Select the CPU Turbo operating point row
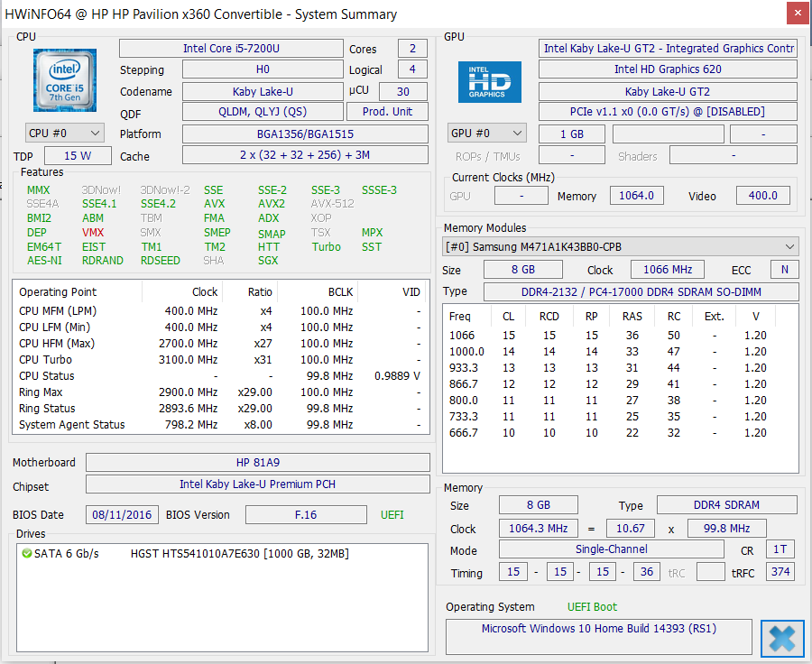Image resolution: width=812 pixels, height=664 pixels. 220,359
